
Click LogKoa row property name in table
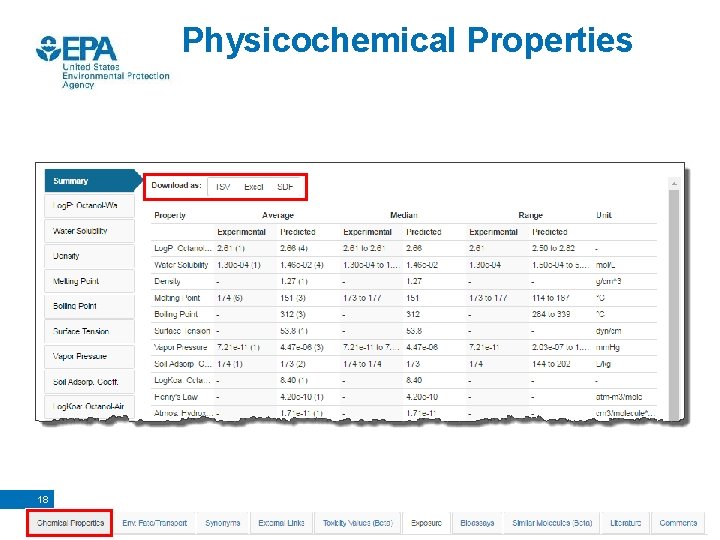[182, 380]
